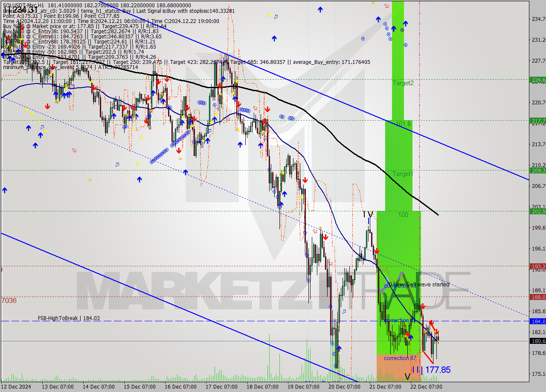Click the green 209.3 price tag

537,170
